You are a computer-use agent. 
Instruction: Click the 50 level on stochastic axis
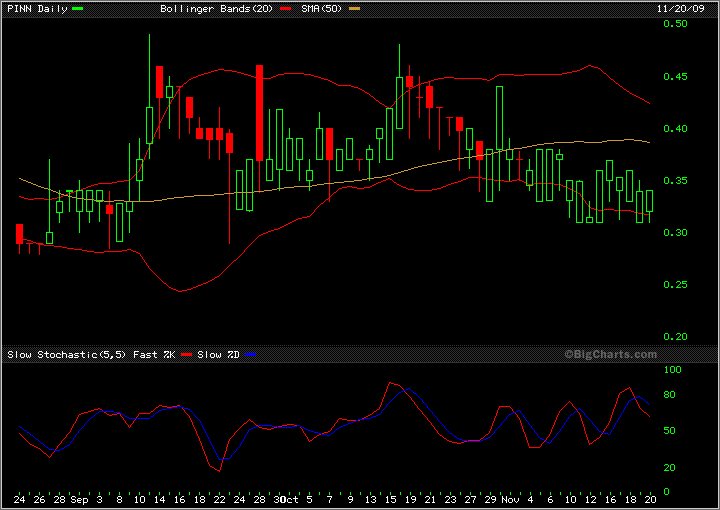tap(670, 431)
